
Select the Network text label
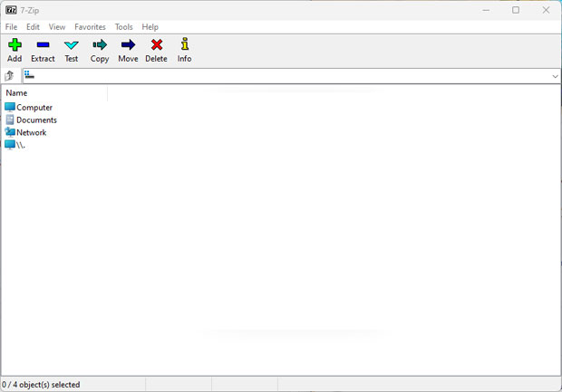[x=32, y=132]
